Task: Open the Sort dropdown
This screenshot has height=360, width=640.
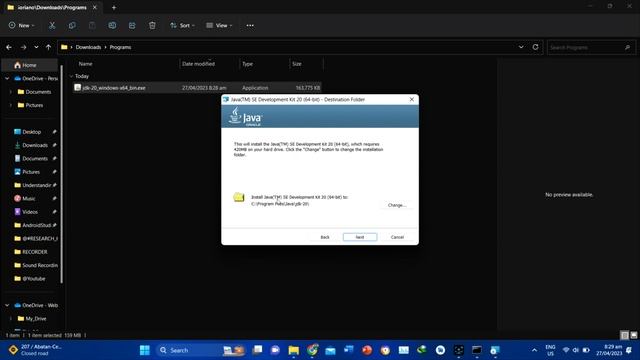Action: pos(182,25)
